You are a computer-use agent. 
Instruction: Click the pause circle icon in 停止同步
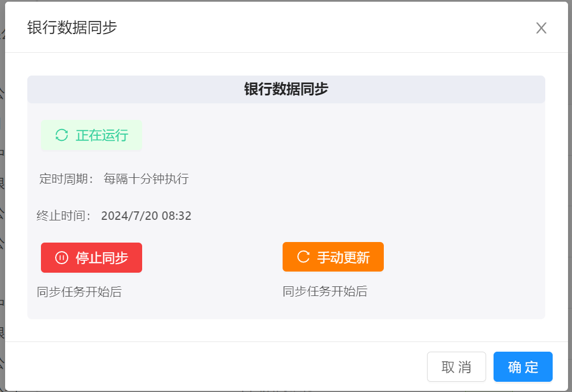coord(61,258)
